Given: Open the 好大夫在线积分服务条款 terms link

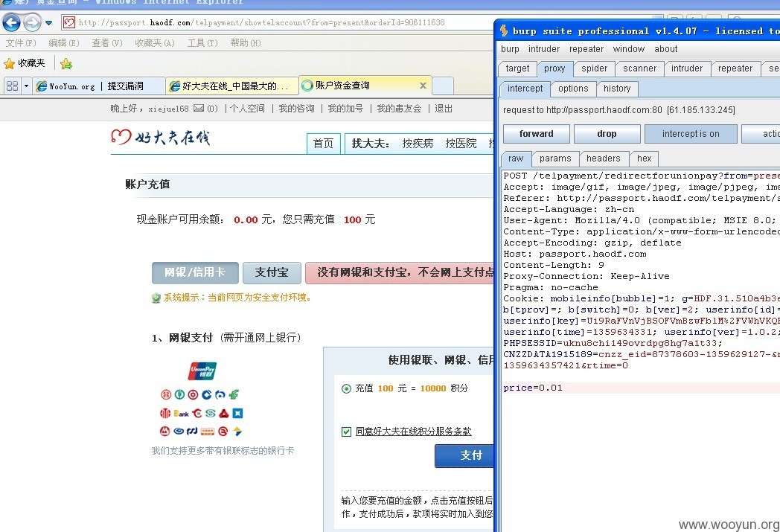Looking at the screenshot, I should click(413, 432).
